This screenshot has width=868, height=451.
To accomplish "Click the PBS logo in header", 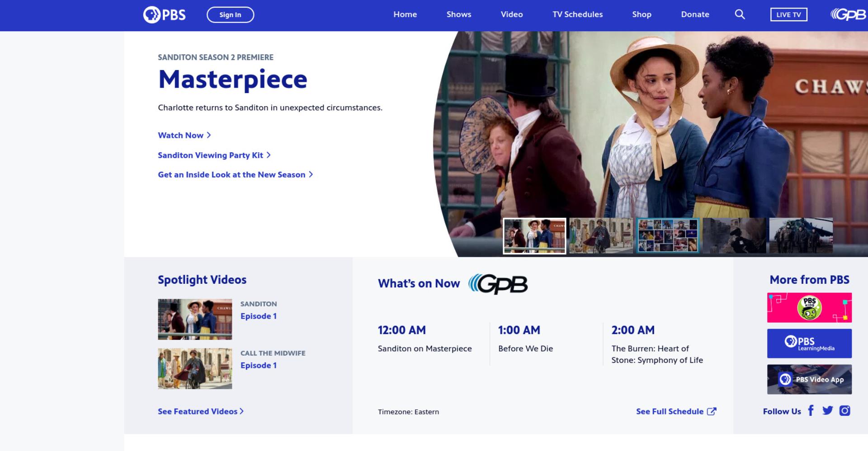I will pos(164,15).
